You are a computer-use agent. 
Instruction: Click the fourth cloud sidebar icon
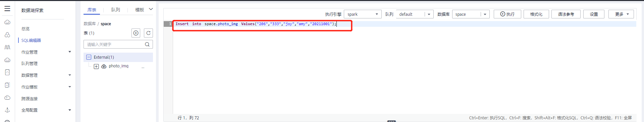7,60
